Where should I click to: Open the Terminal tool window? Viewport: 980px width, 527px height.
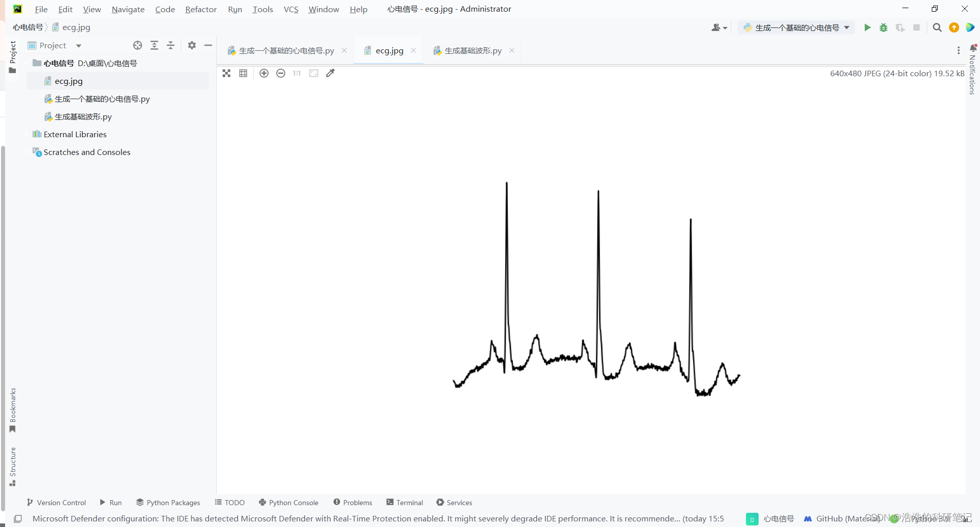click(x=405, y=502)
